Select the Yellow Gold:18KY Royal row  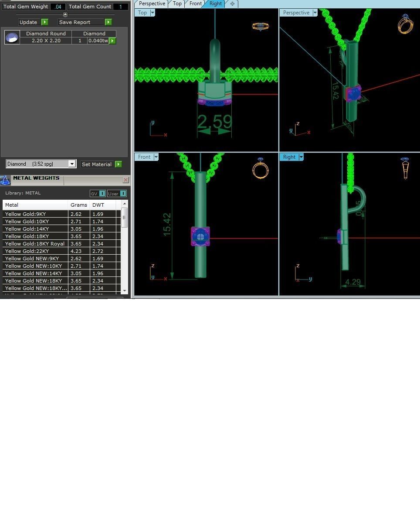click(x=61, y=244)
